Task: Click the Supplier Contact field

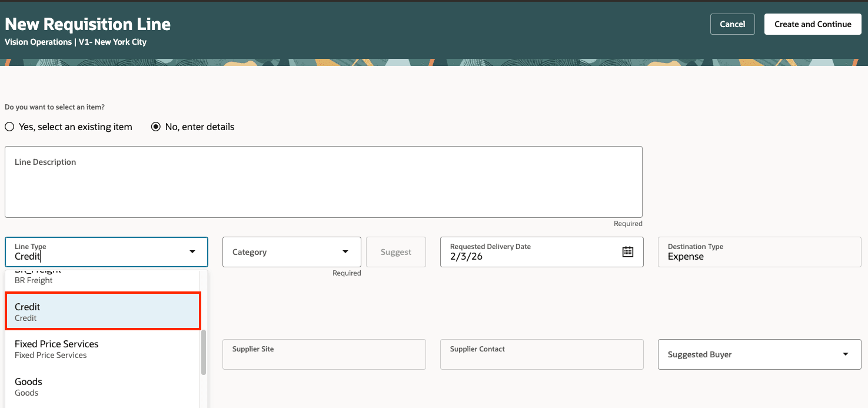Action: 541,354
